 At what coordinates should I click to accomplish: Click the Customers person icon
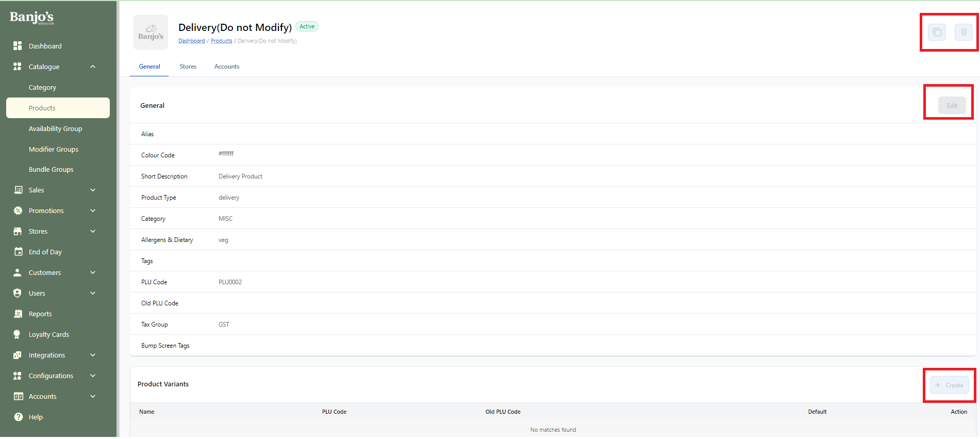[x=18, y=272]
